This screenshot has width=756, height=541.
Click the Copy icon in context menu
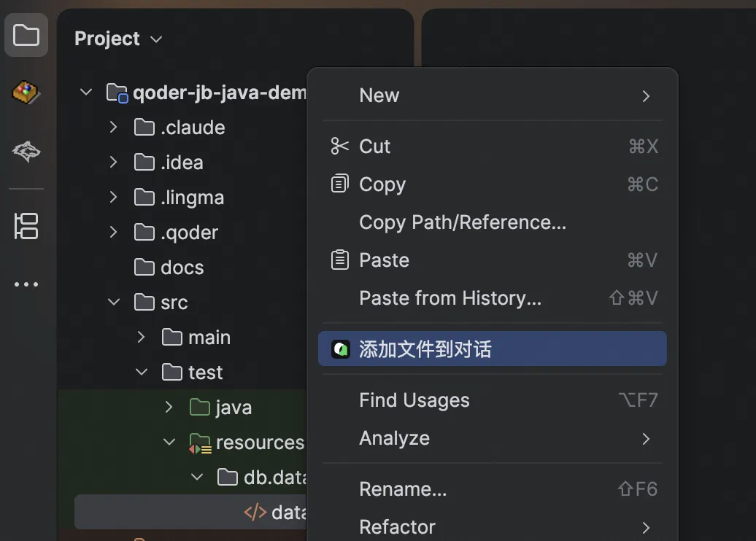(340, 184)
